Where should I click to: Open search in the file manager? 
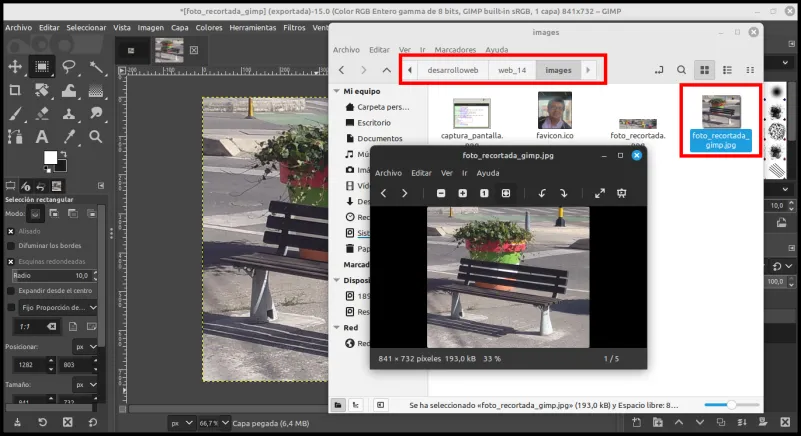pos(681,70)
